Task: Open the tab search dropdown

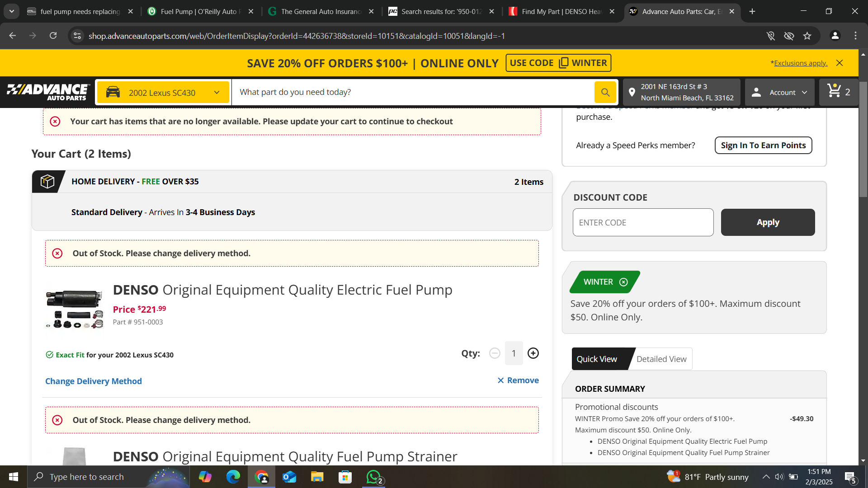Action: click(x=12, y=11)
